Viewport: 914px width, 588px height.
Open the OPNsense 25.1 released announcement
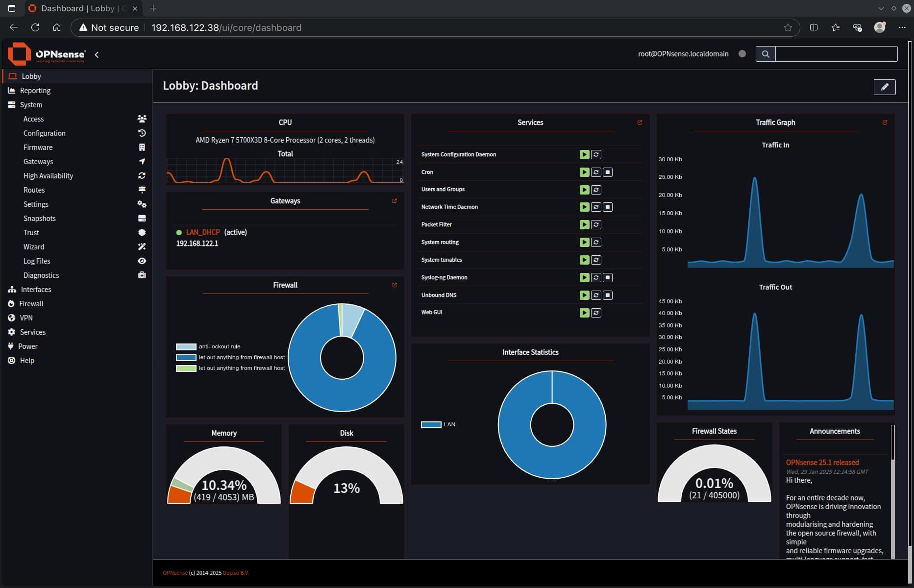[822, 462]
